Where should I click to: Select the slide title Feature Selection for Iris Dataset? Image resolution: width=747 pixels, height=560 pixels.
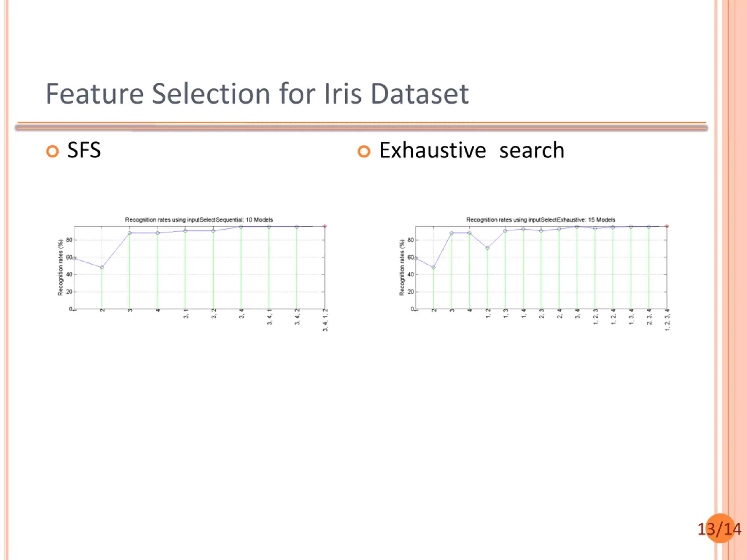257,94
